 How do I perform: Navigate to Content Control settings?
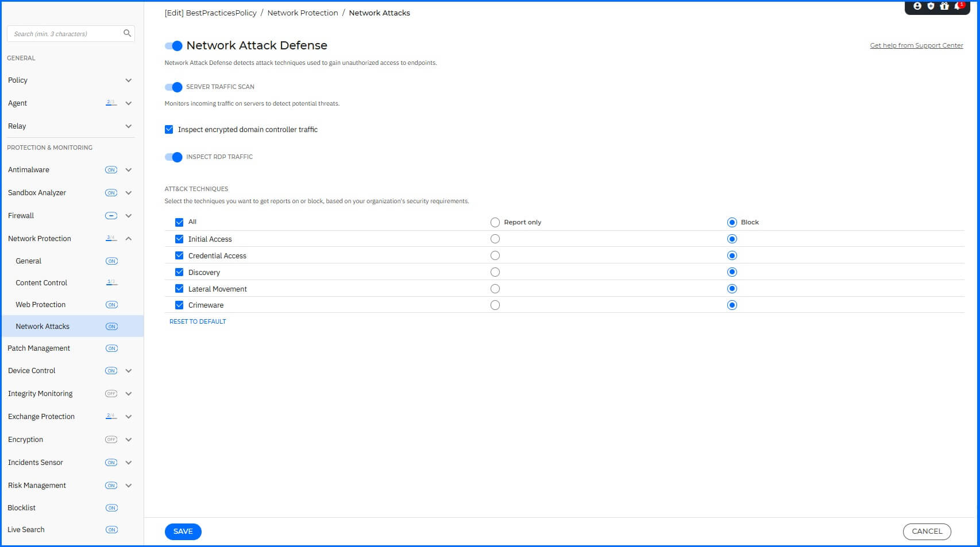pos(41,282)
